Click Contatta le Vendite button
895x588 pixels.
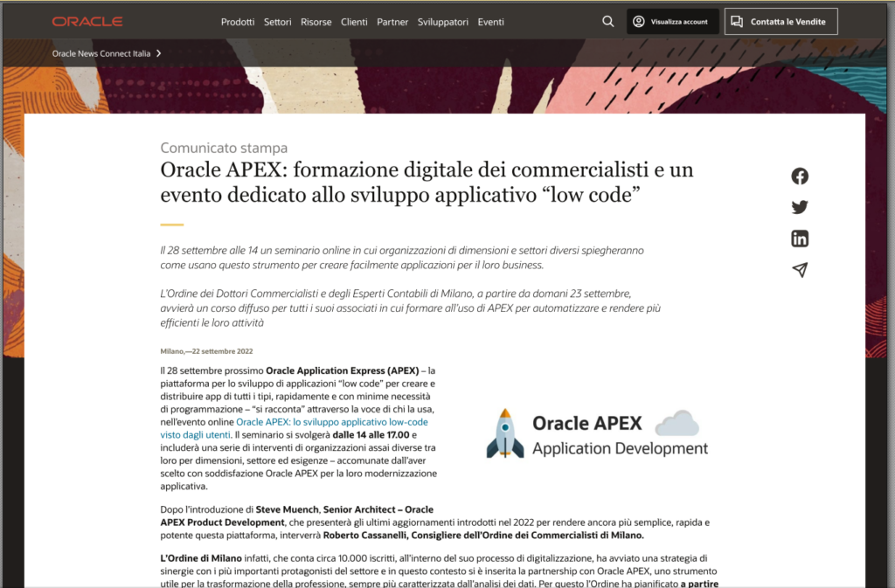tap(781, 22)
